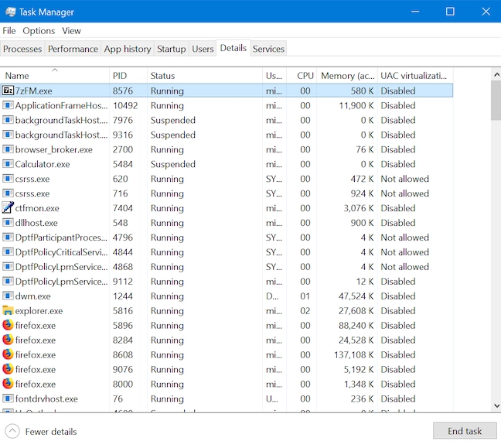Click the Calculator.exe process icon

(x=8, y=164)
